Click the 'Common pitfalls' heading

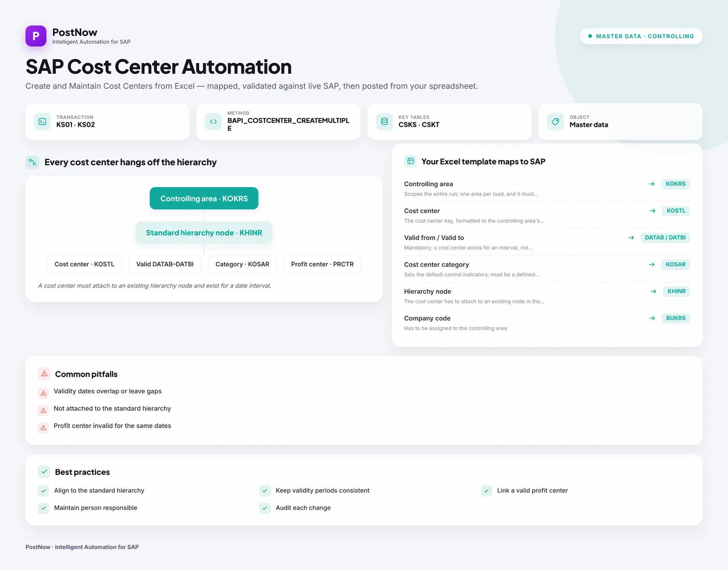(x=86, y=374)
